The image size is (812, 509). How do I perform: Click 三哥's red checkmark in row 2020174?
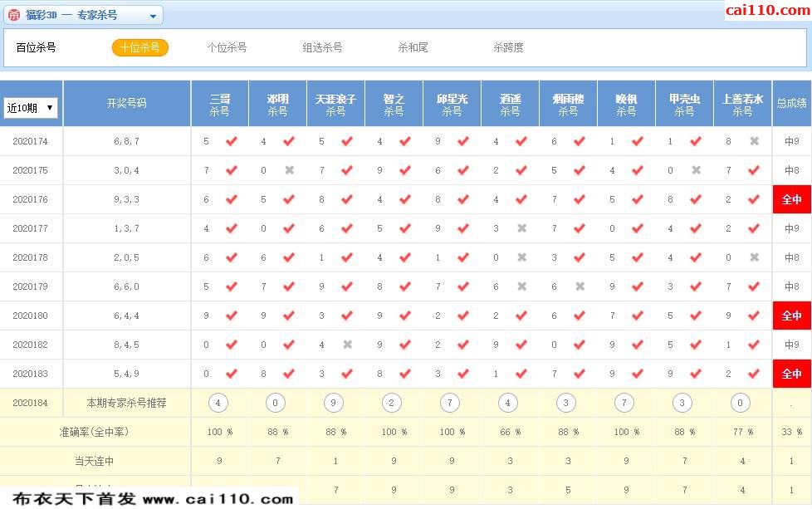click(x=232, y=141)
